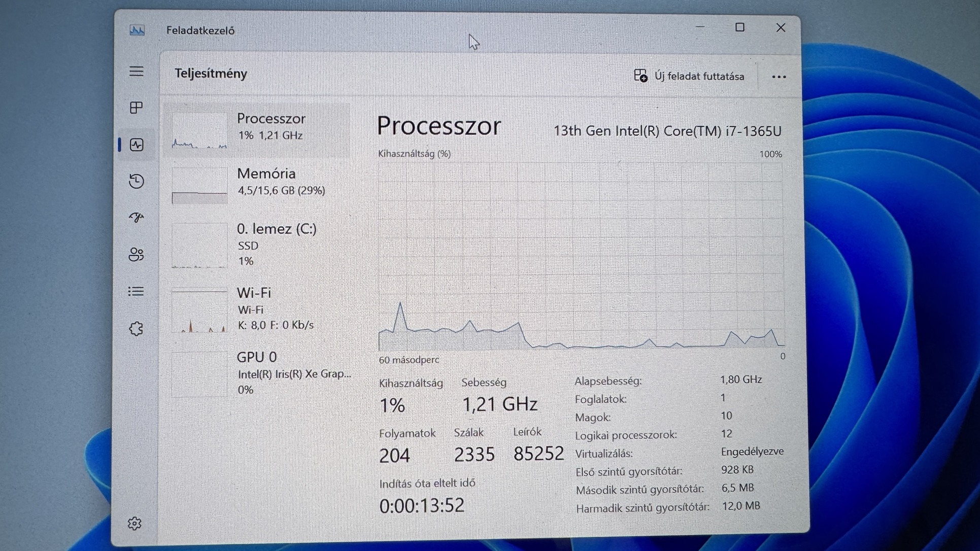
Task: Select the 0. lemez (C:) item
Action: [276, 244]
